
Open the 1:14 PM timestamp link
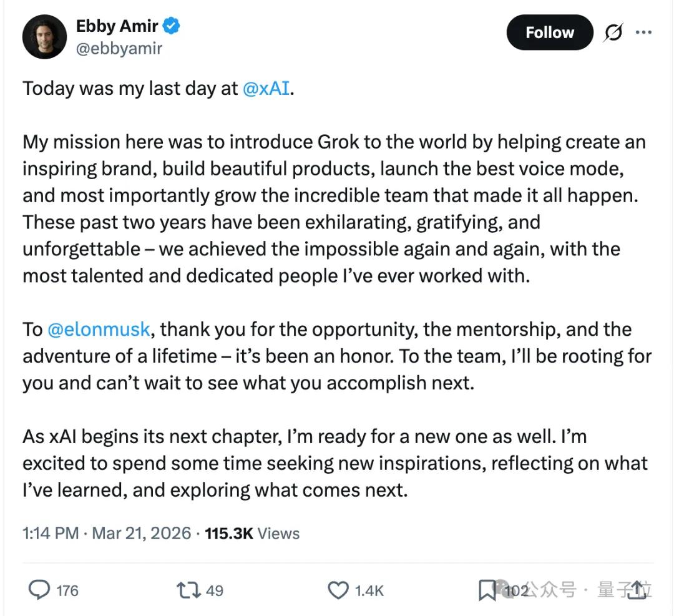[x=51, y=533]
